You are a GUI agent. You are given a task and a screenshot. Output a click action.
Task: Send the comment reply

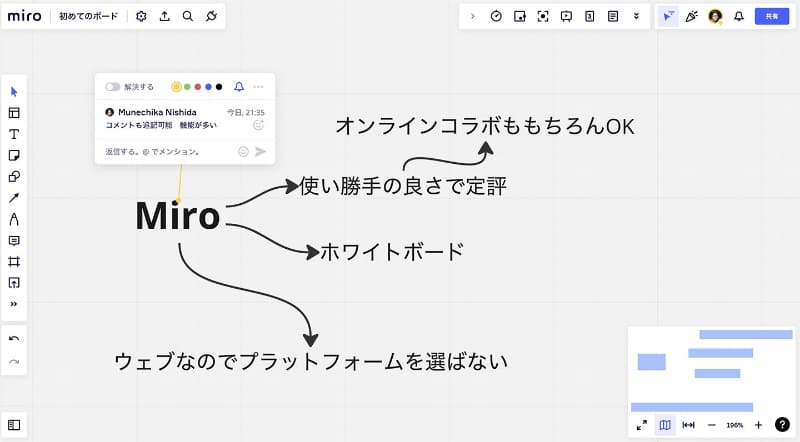(x=261, y=152)
